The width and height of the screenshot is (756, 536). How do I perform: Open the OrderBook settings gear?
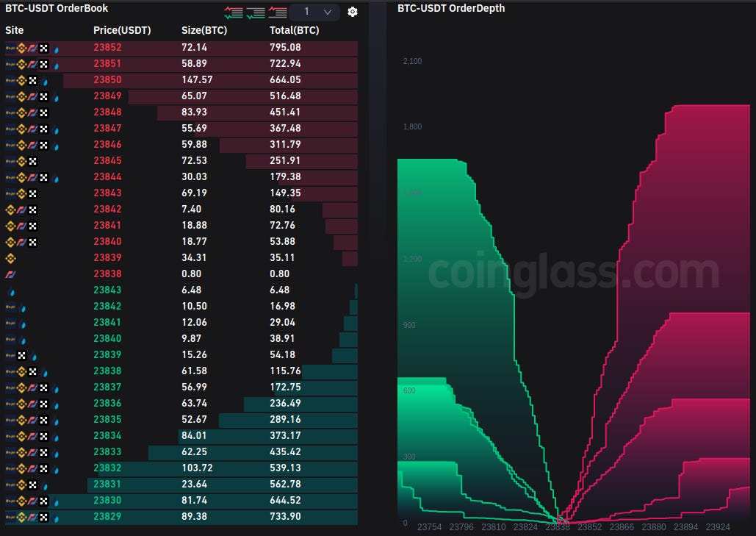pos(353,12)
